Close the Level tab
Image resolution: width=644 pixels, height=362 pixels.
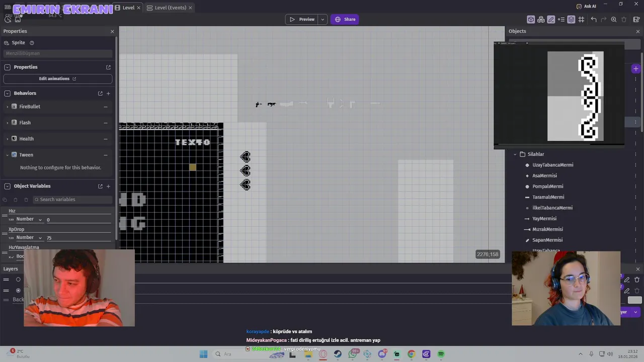(139, 8)
